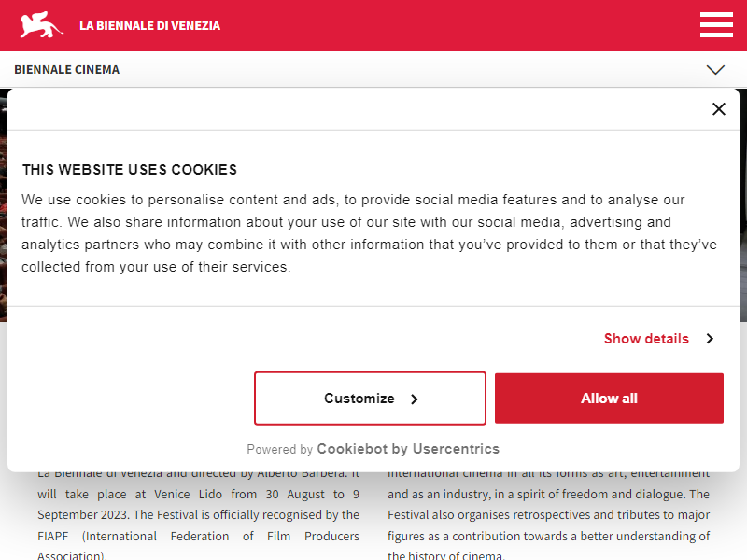747x560 pixels.
Task: Click the Powered by label
Action: point(279,449)
